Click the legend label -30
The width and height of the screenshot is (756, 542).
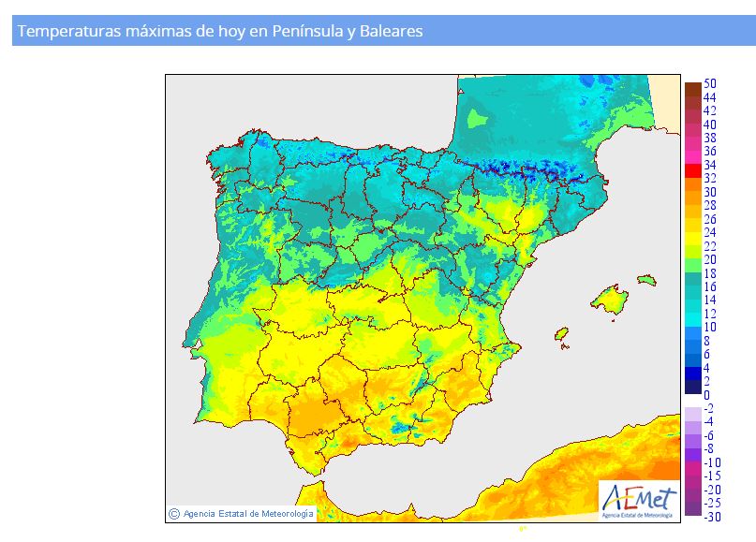[712, 516]
